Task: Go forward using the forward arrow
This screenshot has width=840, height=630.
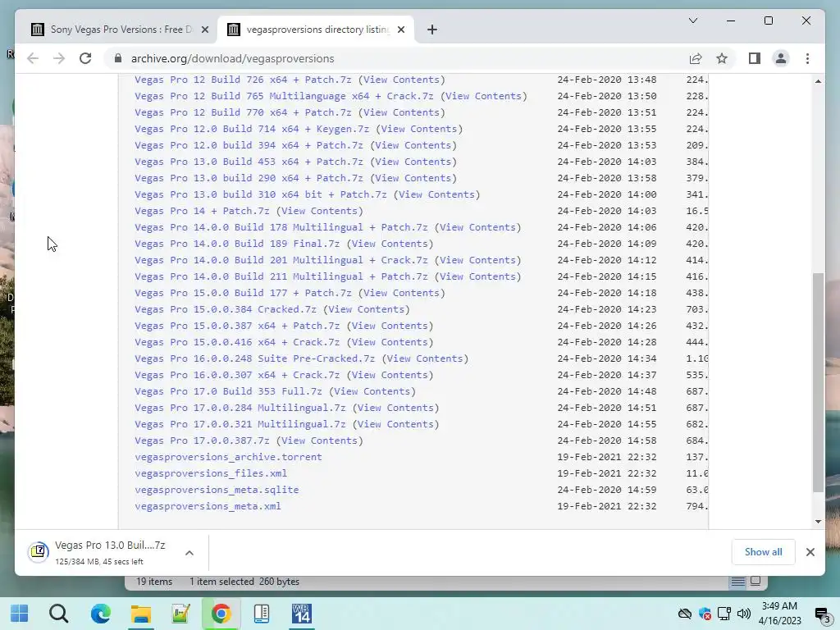Action: click(x=59, y=58)
